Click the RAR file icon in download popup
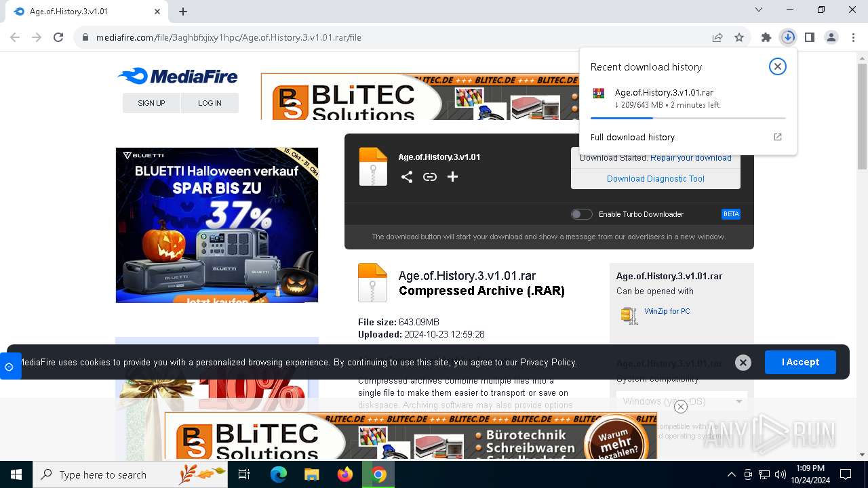The image size is (868, 488). [599, 94]
